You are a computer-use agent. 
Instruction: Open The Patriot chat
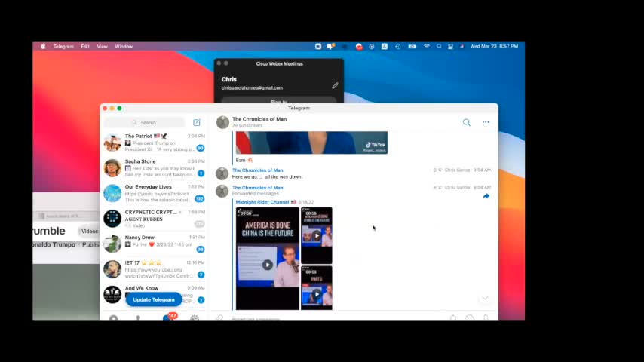155,143
